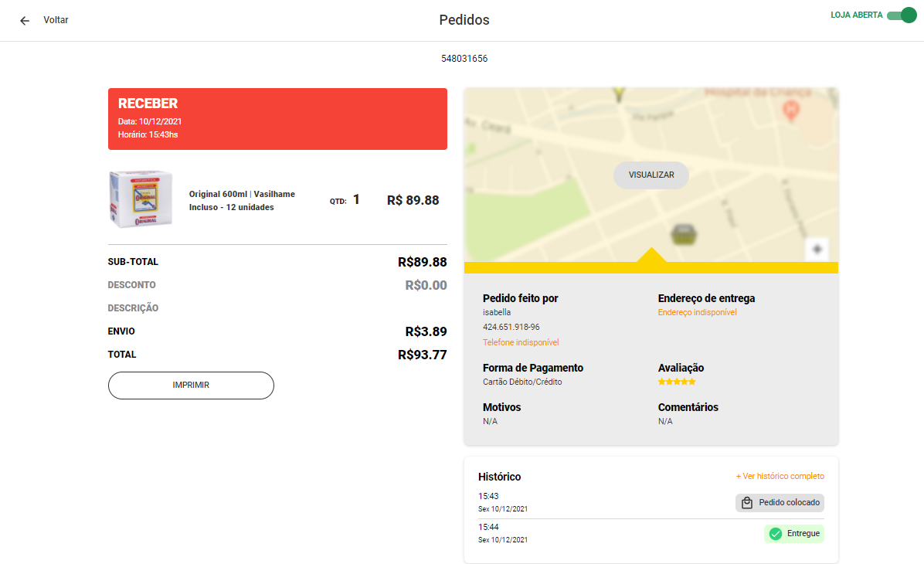Image resolution: width=924 pixels, height=564 pixels.
Task: Click the back arrow icon
Action: (25, 21)
